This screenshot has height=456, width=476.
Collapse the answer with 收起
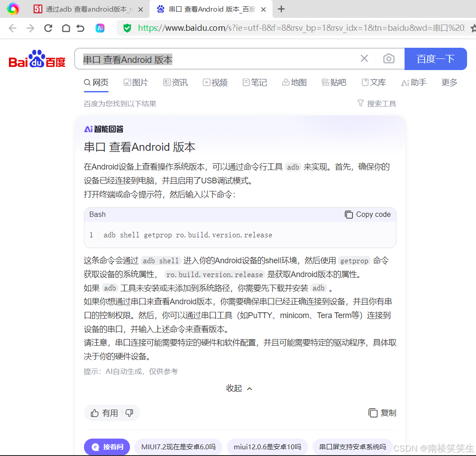click(239, 388)
